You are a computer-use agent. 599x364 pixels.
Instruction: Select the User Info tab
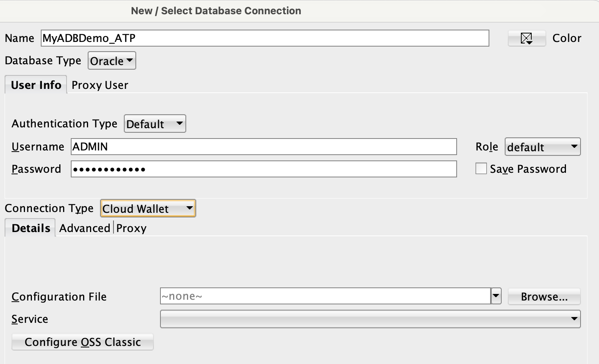(36, 85)
